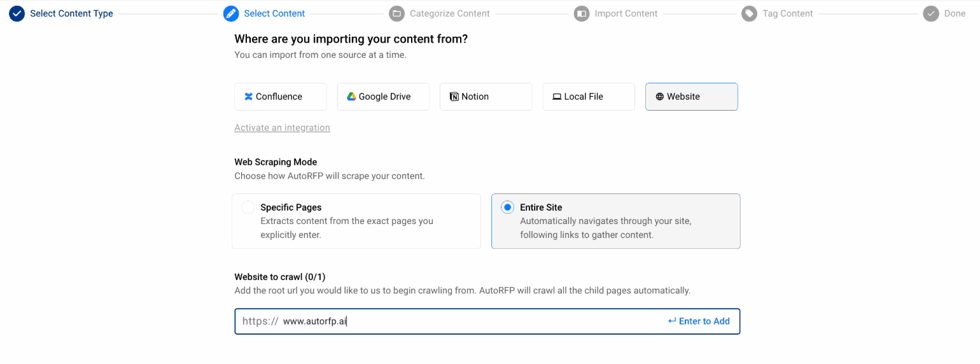Click the folder icon for Categorize Content

click(396, 13)
